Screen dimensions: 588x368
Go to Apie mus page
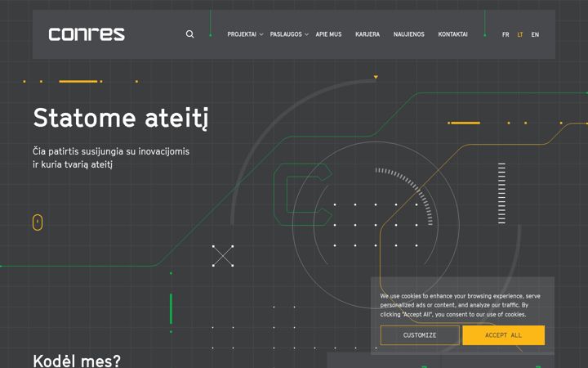328,34
